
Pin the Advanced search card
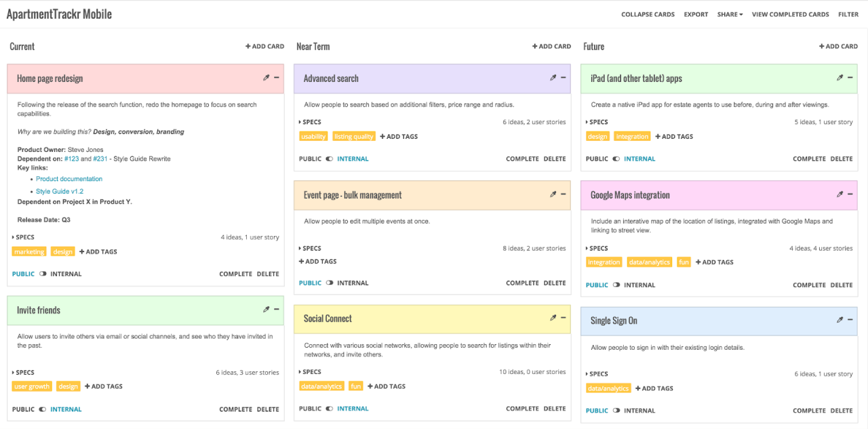coord(553,77)
